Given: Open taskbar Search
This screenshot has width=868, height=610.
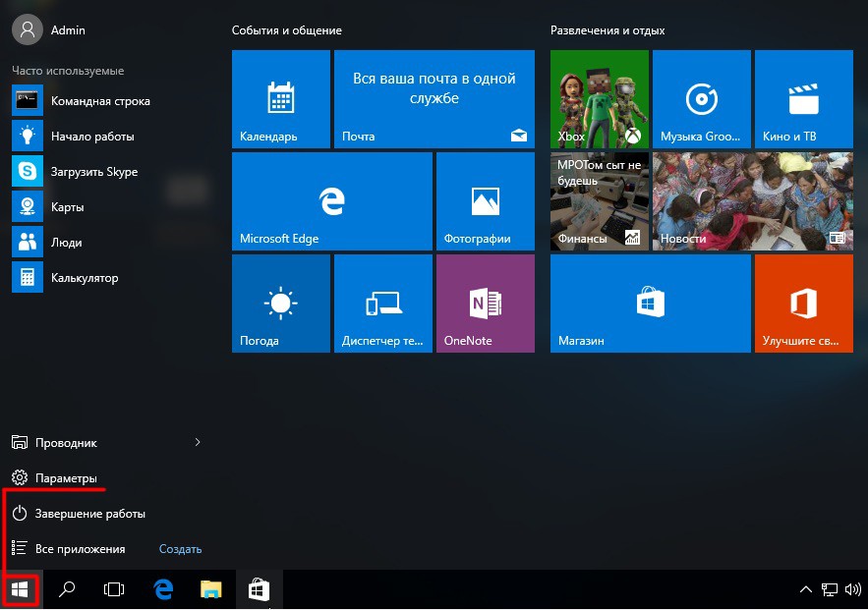Looking at the screenshot, I should [67, 589].
